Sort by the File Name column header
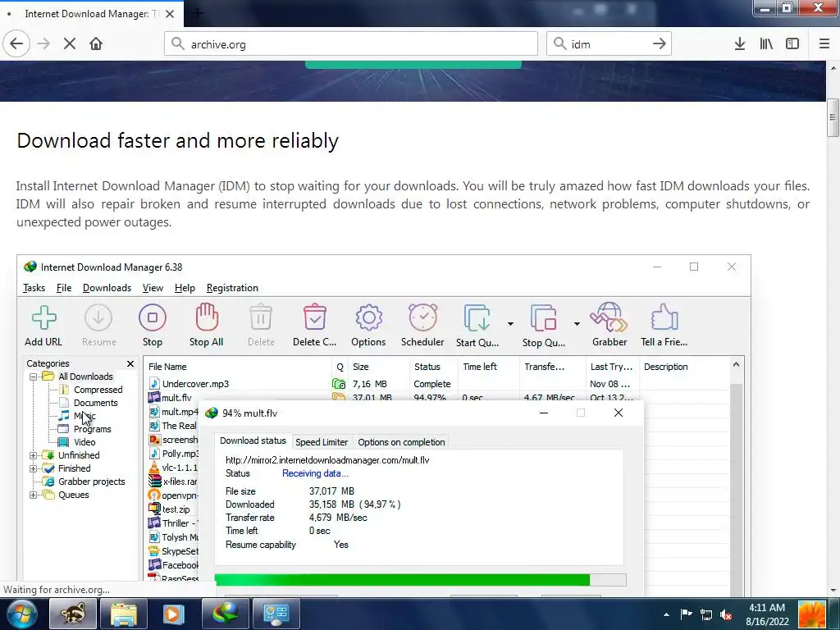Screen dimensions: 840x630 (x=238, y=367)
